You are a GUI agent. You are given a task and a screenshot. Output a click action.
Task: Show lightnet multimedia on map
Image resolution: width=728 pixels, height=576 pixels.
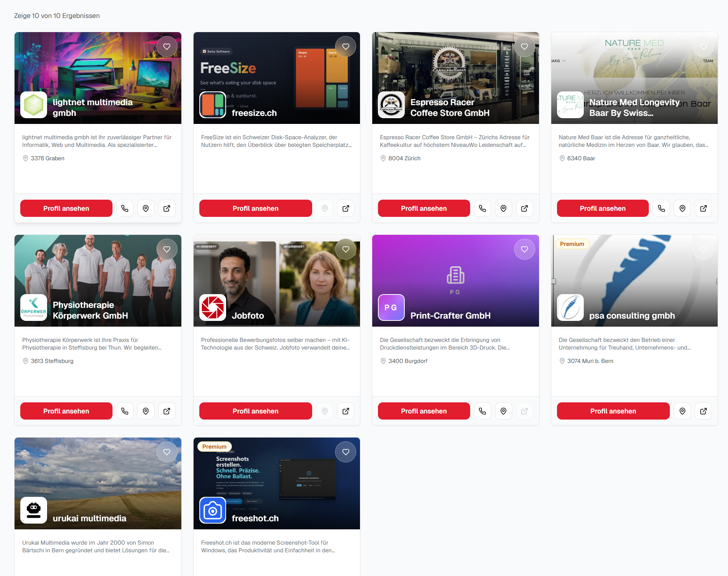[x=146, y=208]
